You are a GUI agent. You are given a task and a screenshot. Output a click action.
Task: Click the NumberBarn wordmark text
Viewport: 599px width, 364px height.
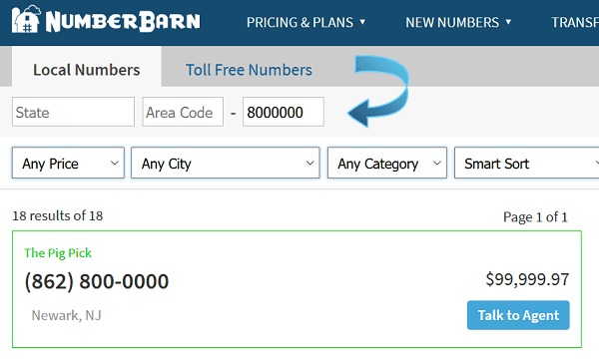pyautogui.click(x=123, y=21)
